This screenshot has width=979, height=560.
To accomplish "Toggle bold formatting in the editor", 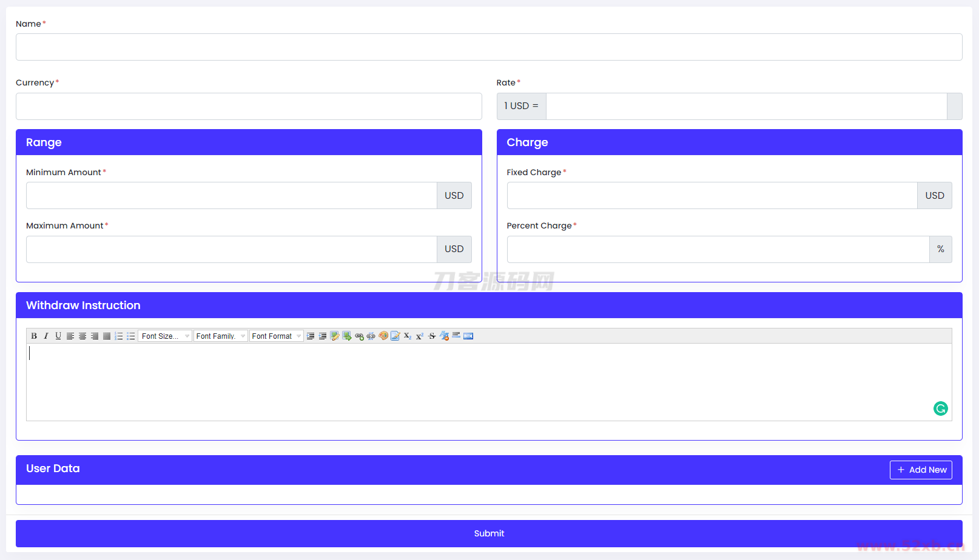I will pyautogui.click(x=34, y=336).
